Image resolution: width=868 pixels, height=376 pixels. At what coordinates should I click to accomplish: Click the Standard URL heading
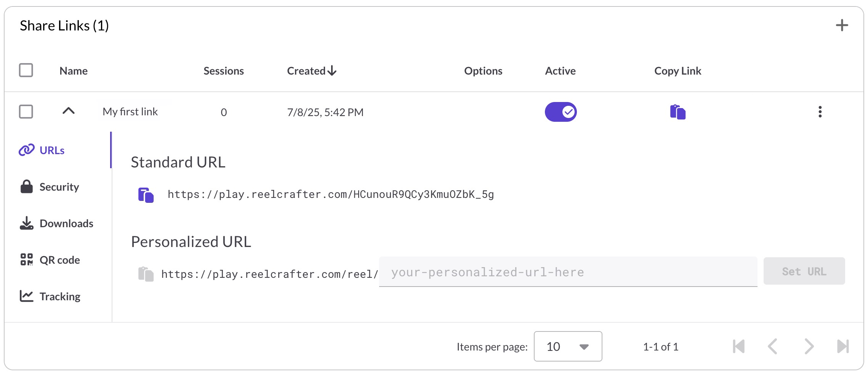click(178, 162)
